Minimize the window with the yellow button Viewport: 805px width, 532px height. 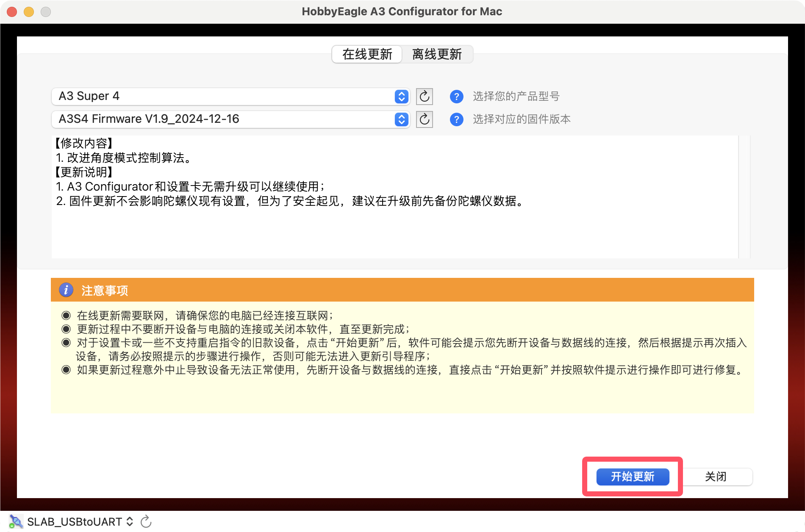[29, 12]
